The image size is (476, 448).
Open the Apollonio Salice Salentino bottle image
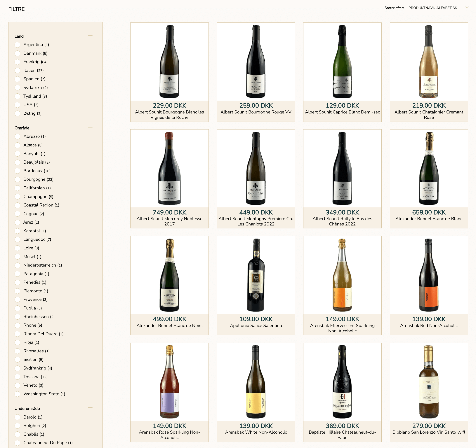point(256,275)
